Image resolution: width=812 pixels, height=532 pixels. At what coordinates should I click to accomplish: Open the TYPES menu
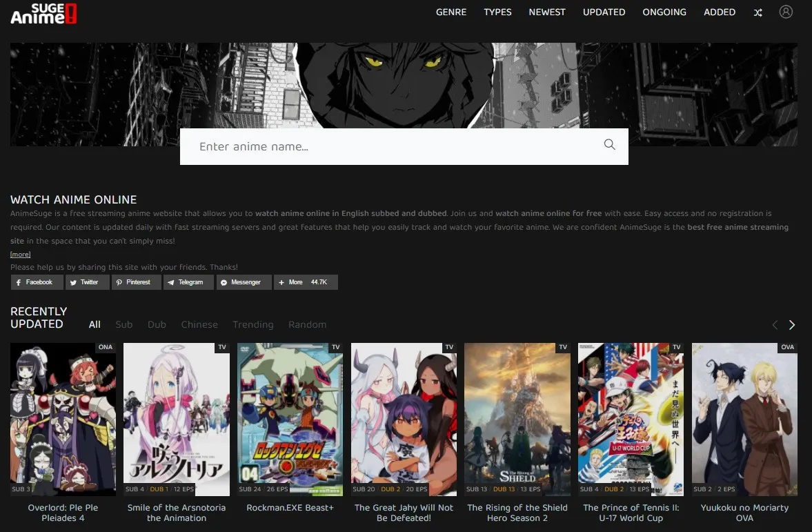click(497, 12)
